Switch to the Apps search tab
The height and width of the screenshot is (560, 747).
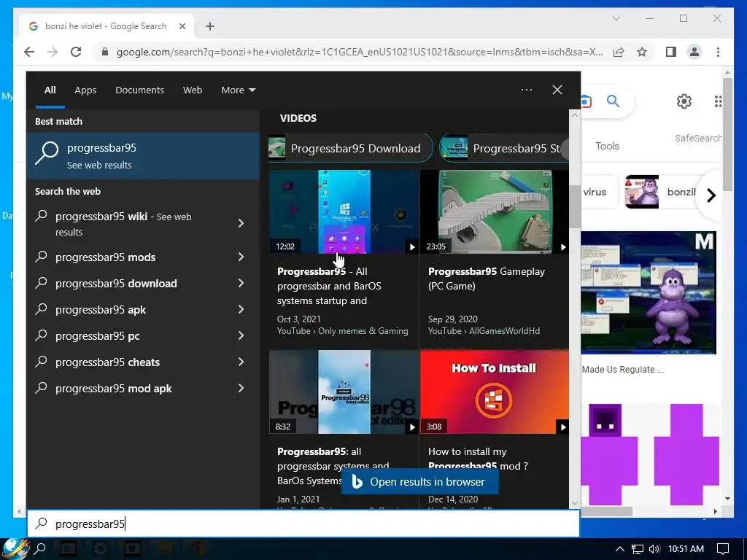(85, 90)
